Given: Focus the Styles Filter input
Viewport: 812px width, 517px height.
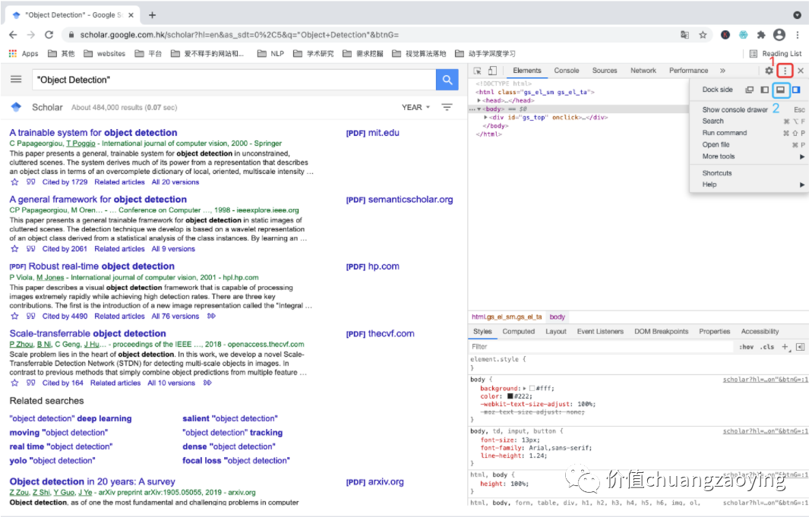Looking at the screenshot, I should coord(601,347).
